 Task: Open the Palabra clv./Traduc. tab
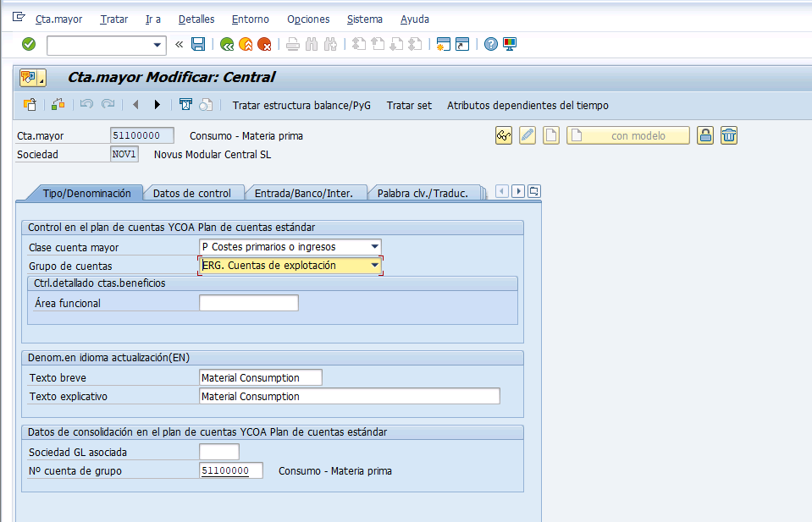pos(423,194)
